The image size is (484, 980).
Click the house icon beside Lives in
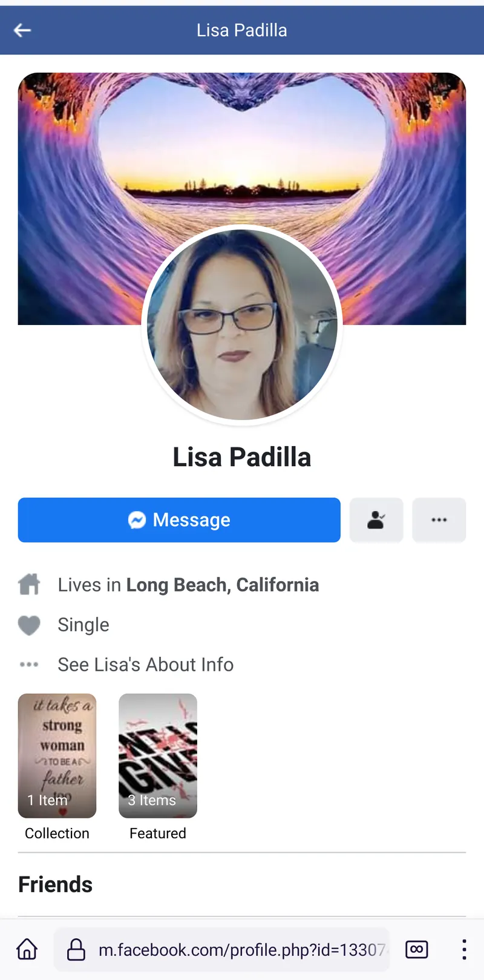click(29, 585)
